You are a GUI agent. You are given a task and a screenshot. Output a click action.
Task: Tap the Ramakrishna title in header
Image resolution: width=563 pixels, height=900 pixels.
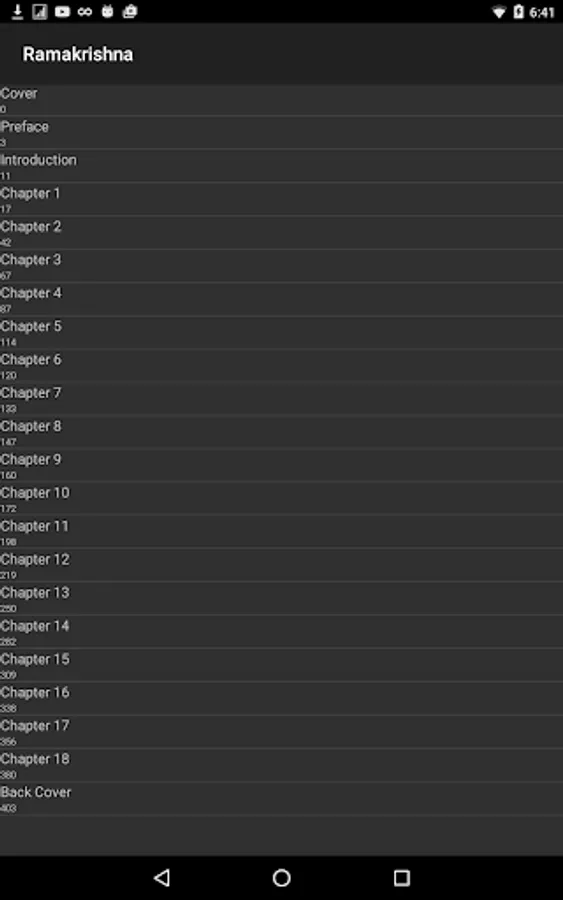[78, 54]
